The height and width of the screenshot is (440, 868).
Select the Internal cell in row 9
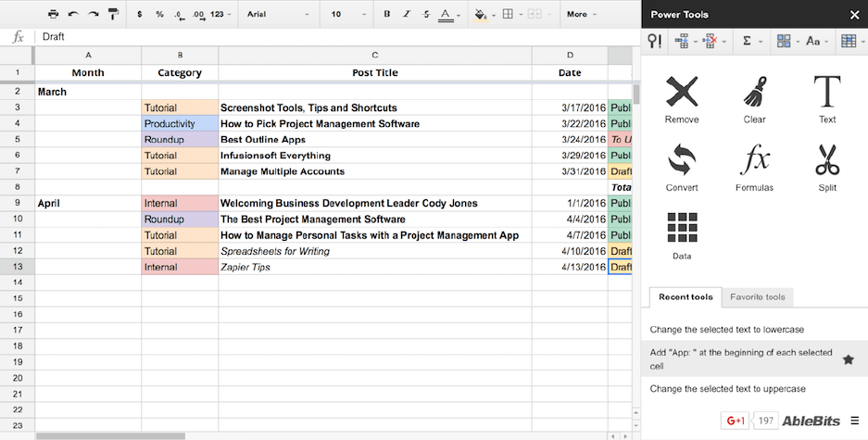click(x=180, y=203)
